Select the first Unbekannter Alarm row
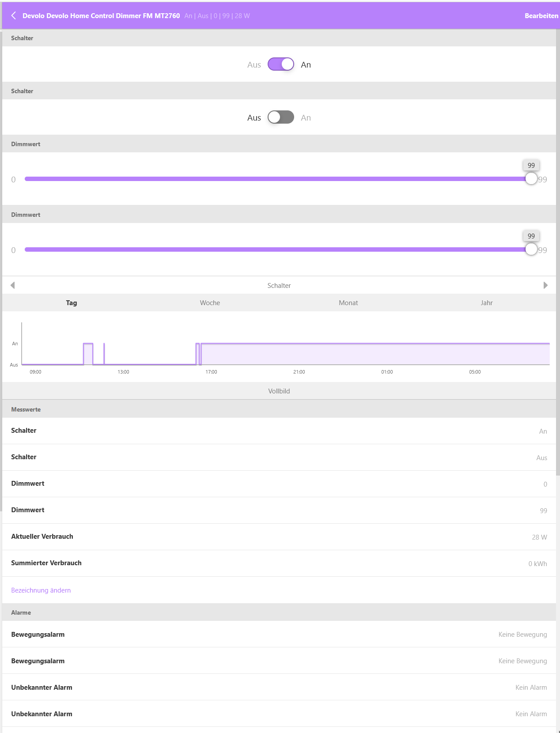 click(279, 688)
